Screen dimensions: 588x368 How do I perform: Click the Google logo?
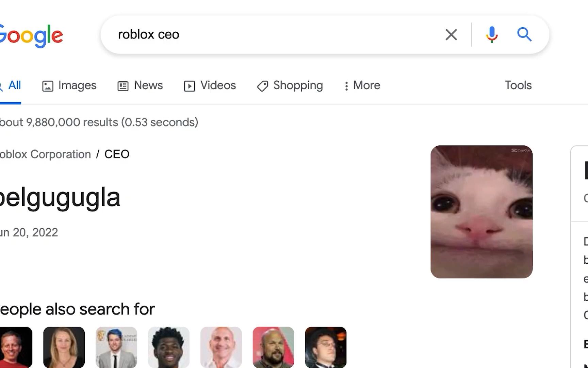31,35
